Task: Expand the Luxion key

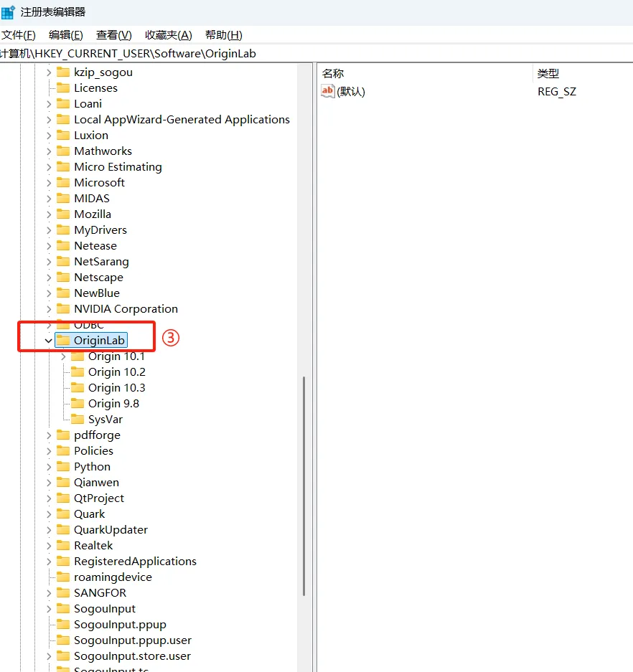Action: coord(49,136)
